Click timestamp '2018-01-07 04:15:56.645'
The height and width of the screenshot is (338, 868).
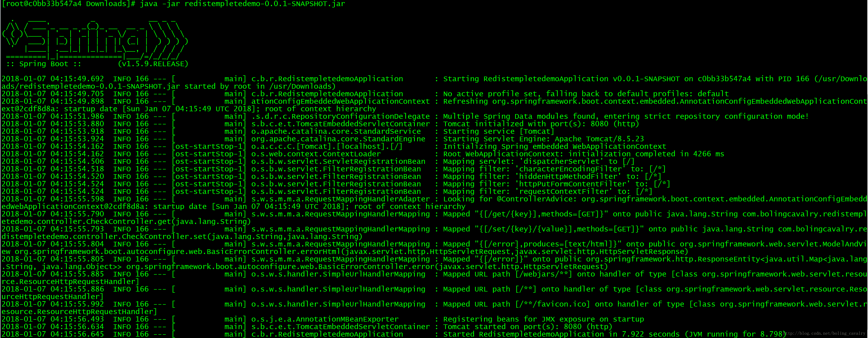53,334
